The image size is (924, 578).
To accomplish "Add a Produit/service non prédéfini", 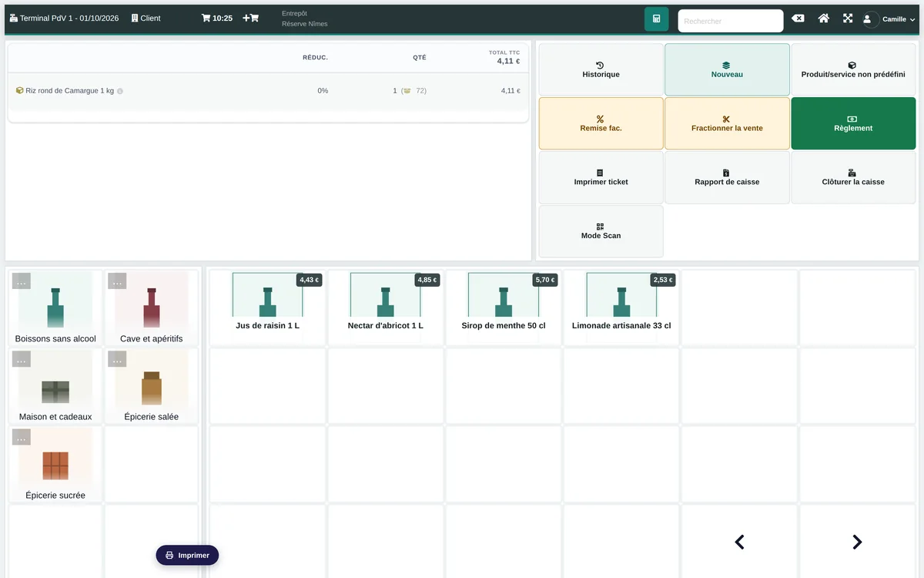I will 853,69.
